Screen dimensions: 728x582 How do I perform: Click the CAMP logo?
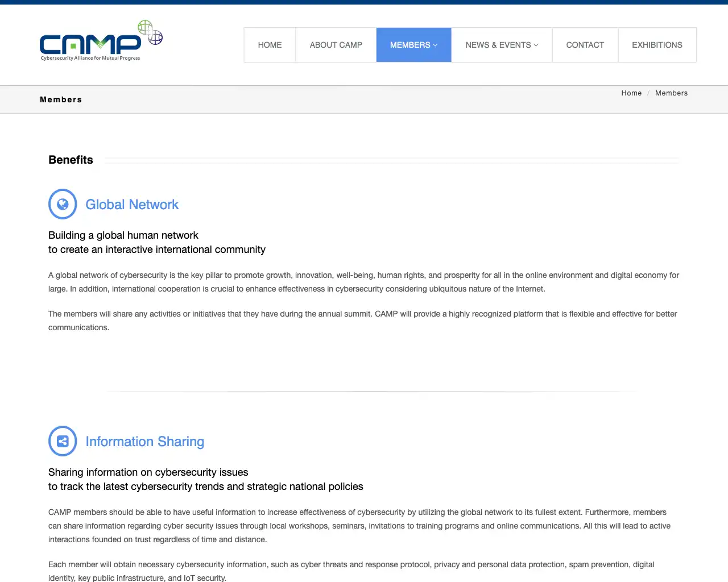point(101,41)
